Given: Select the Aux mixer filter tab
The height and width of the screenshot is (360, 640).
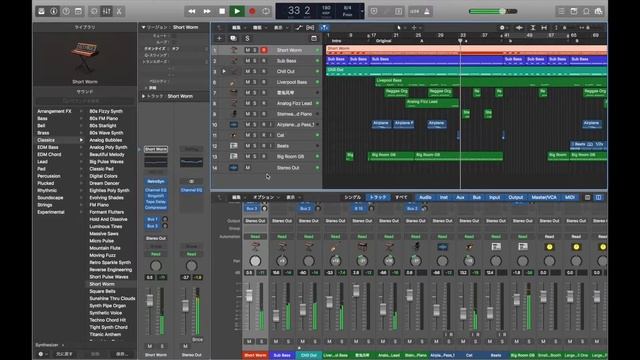Looking at the screenshot, I should [460, 197].
